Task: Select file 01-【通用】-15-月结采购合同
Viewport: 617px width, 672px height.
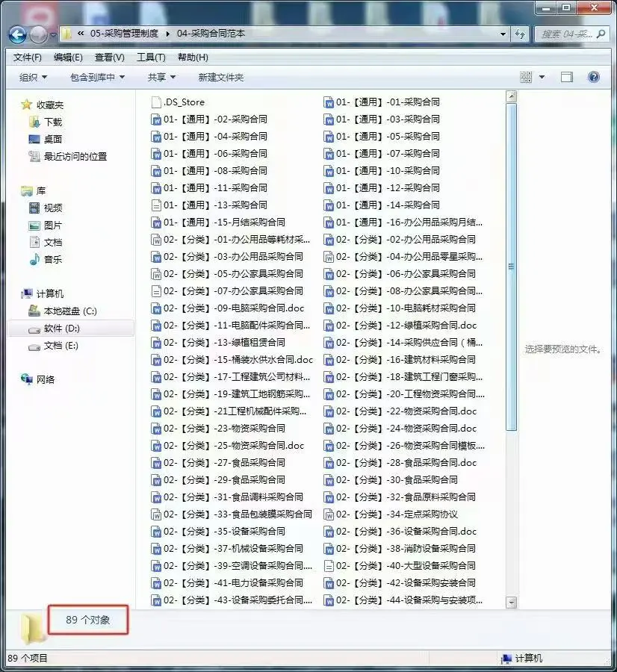Action: coord(218,222)
